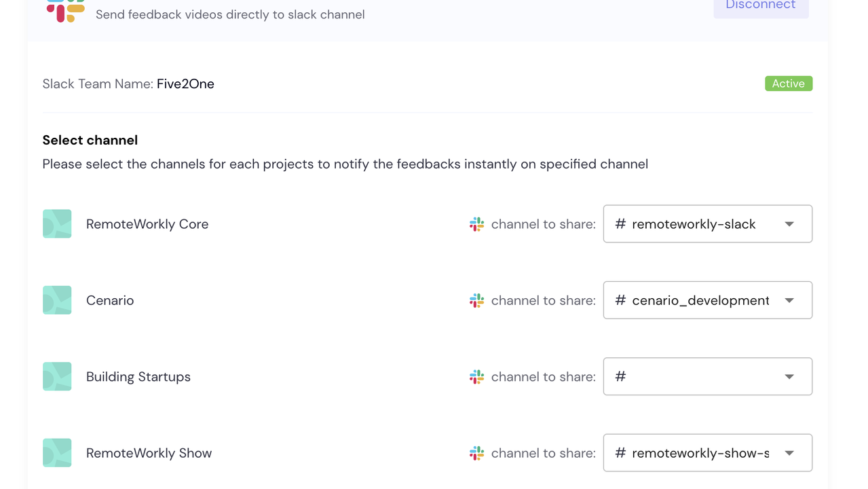Open the empty Building Startups channel dropdown
Image resolution: width=868 pixels, height=489 pixels.
pos(707,376)
